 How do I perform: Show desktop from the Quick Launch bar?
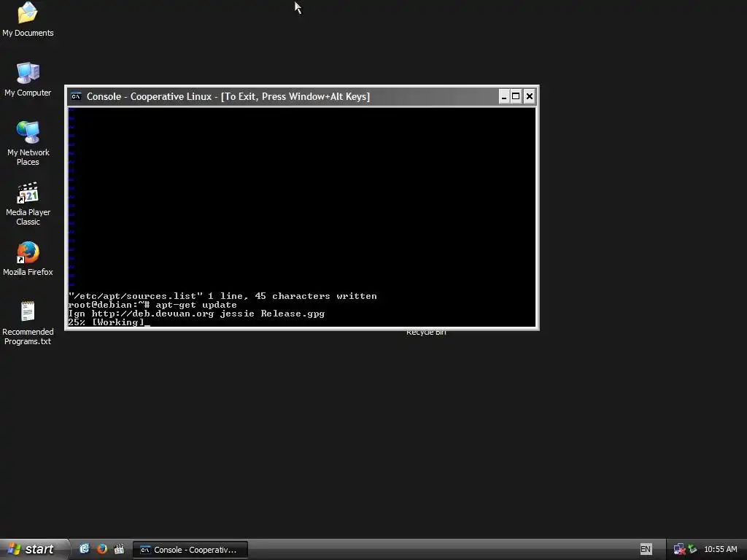click(85, 549)
